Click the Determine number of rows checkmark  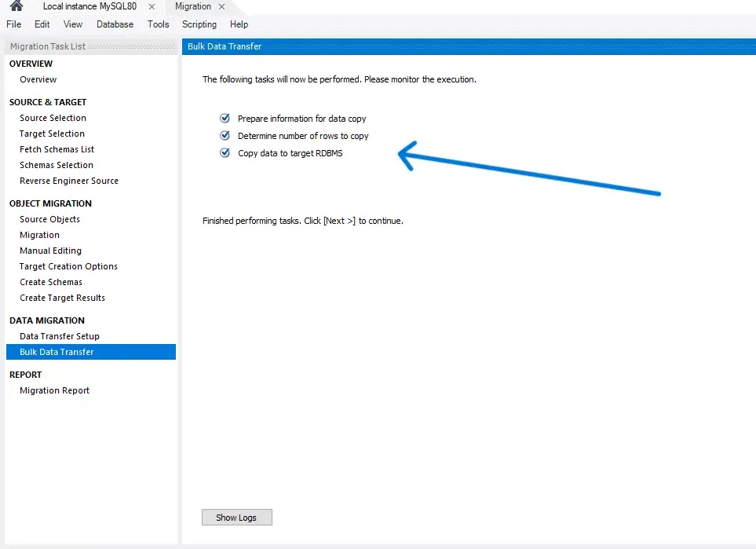coord(225,136)
